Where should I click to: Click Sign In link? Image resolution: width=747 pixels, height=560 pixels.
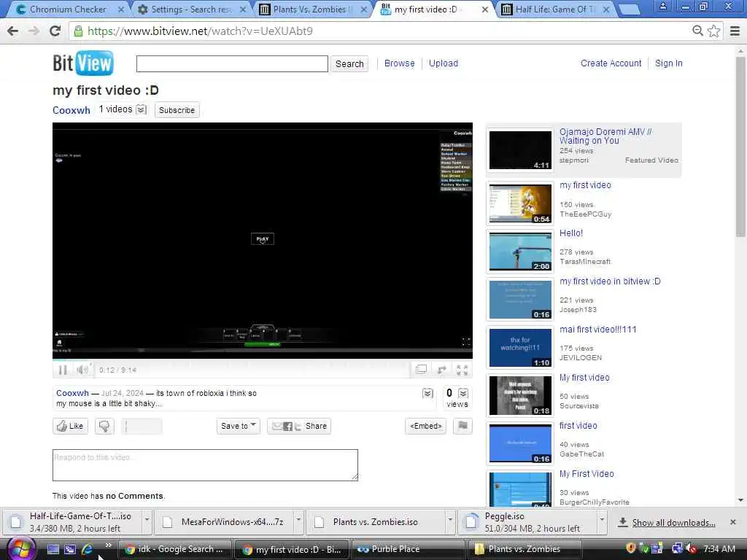668,63
